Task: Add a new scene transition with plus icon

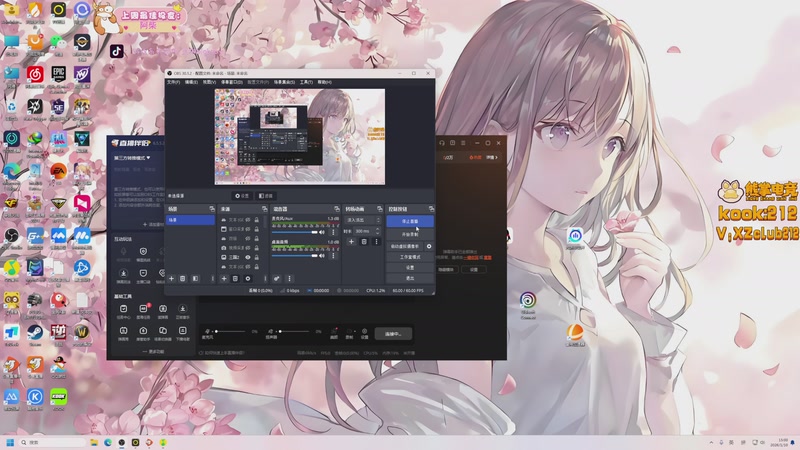Action: pyautogui.click(x=351, y=241)
